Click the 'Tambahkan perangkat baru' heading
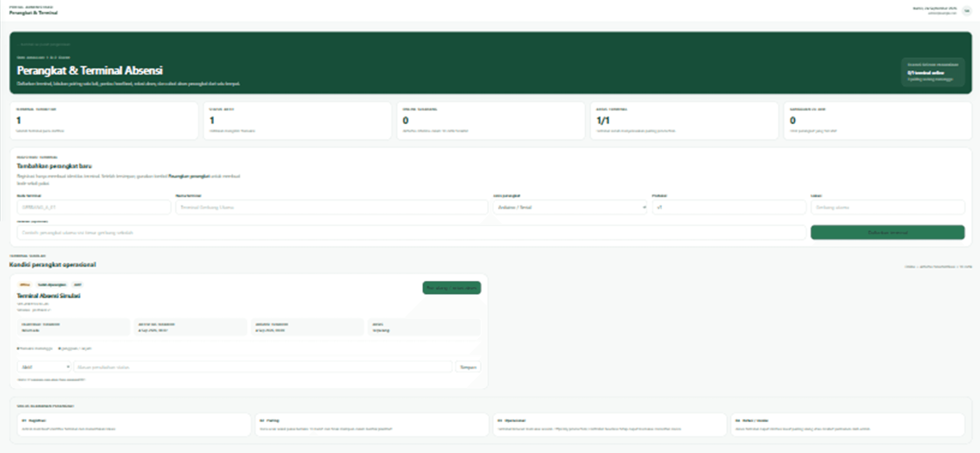 (54, 166)
